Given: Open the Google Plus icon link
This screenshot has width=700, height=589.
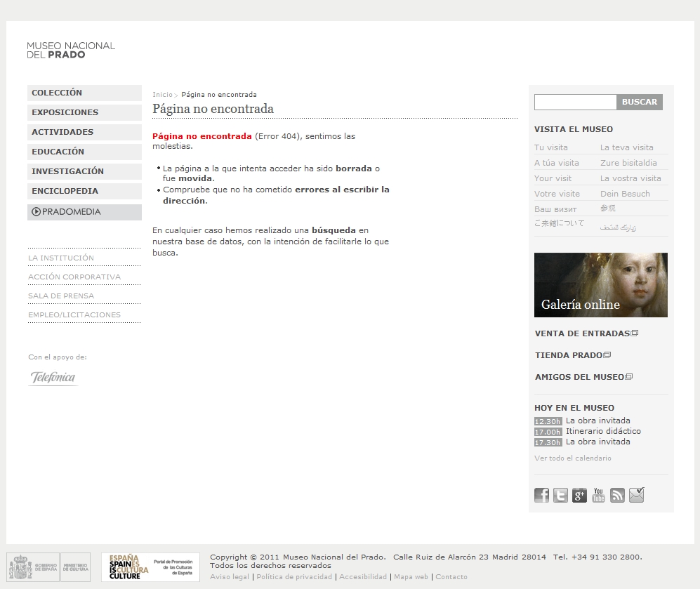Looking at the screenshot, I should (579, 496).
